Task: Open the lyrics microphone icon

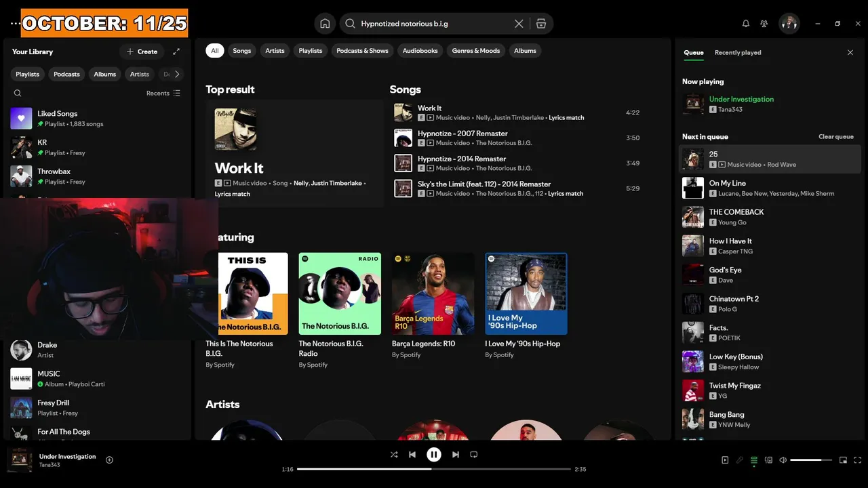Action: tap(740, 460)
